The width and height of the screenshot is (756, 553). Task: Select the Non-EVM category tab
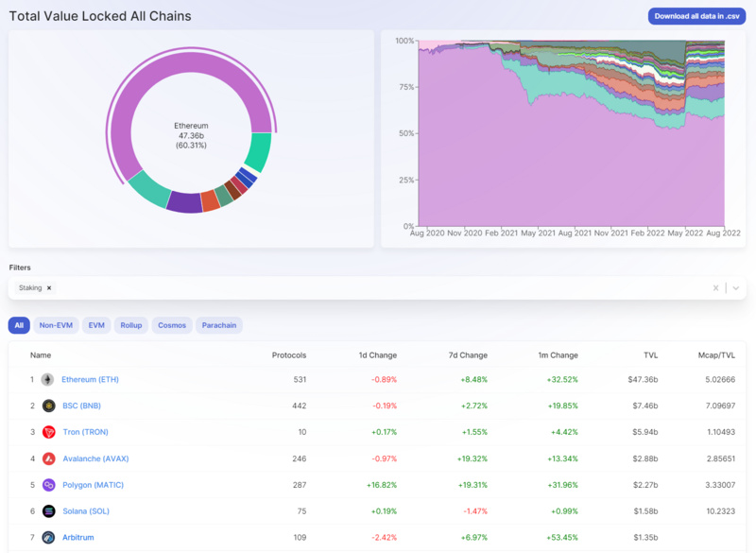coord(56,325)
